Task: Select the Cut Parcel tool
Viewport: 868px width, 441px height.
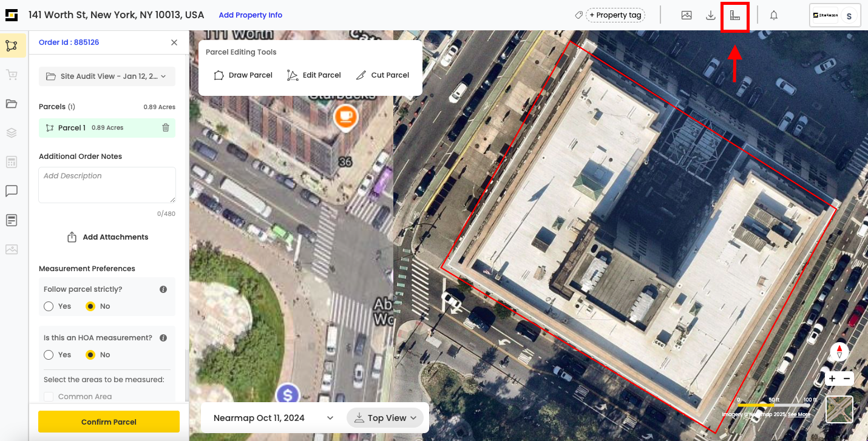Action: [382, 75]
